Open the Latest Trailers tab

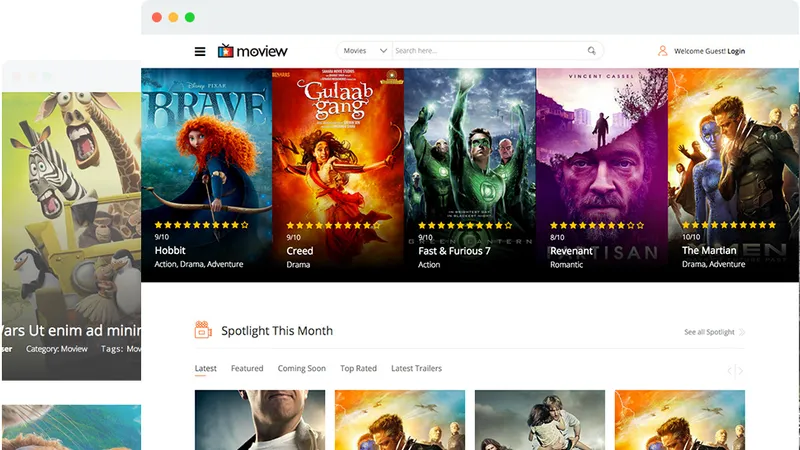pos(416,368)
